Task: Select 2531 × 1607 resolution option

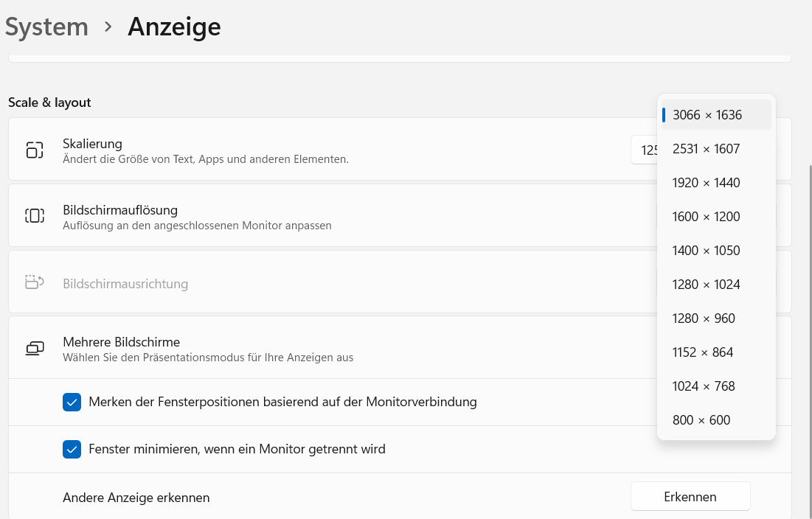Action: pyautogui.click(x=715, y=149)
